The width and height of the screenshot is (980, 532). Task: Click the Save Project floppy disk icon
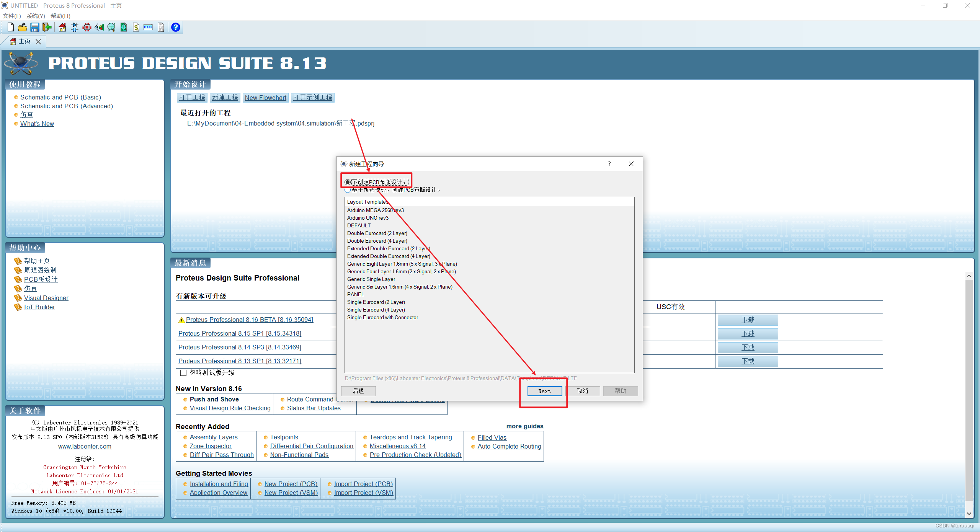[x=35, y=27]
